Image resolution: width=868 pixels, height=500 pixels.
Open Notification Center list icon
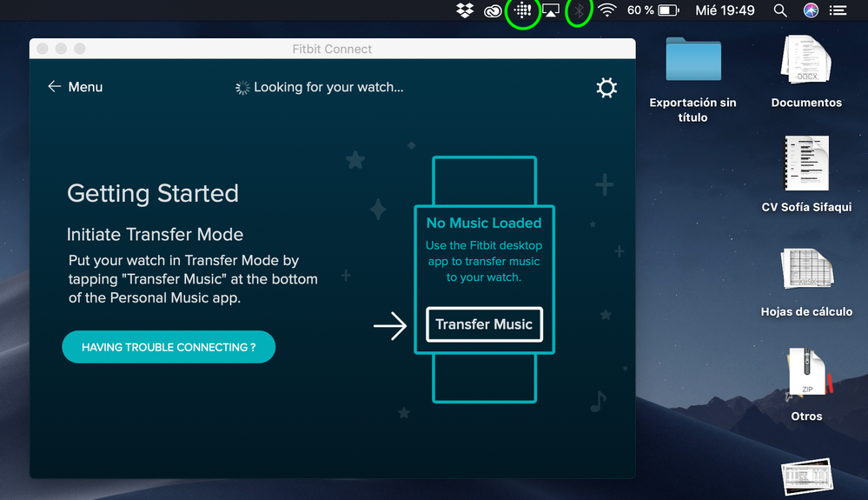838,10
